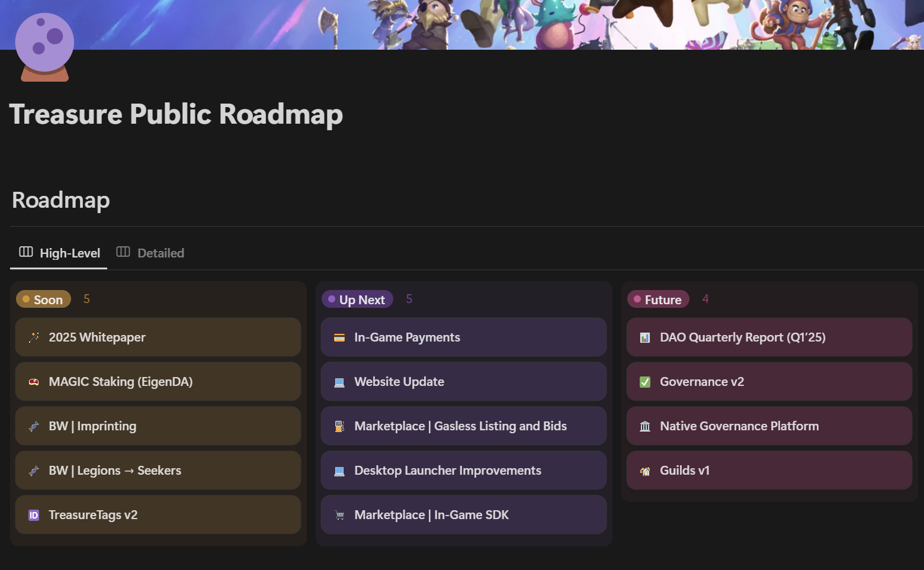Open Marketplace | Gasless Listing and Bids card
Image resolution: width=924 pixels, height=570 pixels.
[x=464, y=426]
